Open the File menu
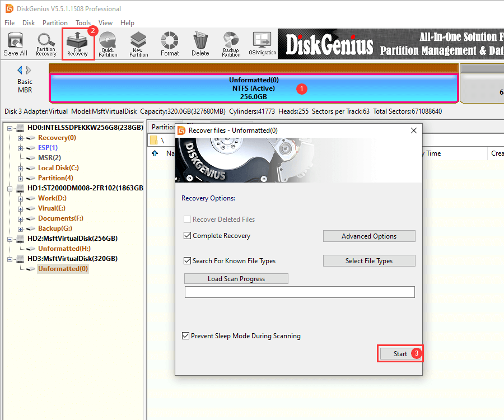 [10, 23]
